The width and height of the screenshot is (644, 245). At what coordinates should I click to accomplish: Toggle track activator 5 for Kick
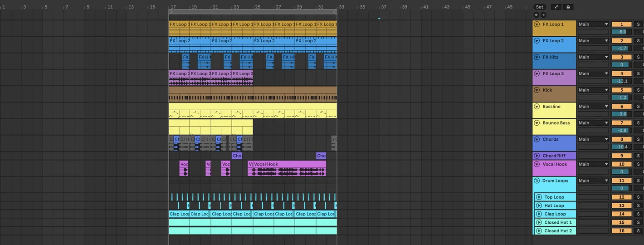(622, 90)
